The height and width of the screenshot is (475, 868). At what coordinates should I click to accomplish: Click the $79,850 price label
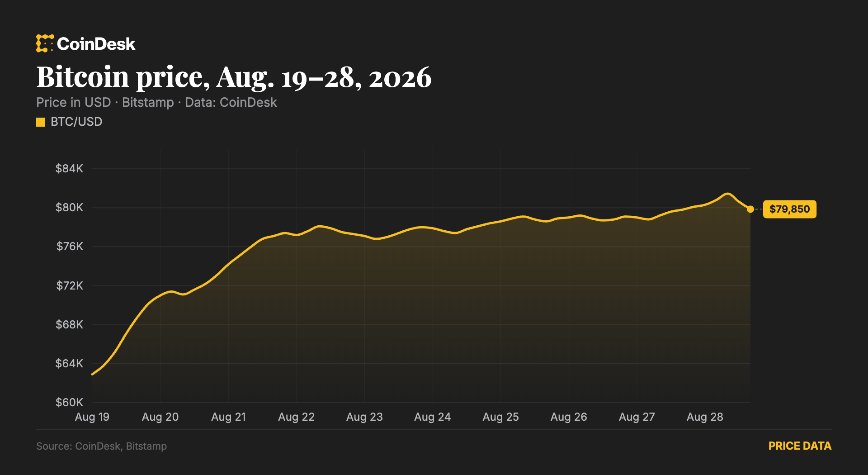pos(790,209)
